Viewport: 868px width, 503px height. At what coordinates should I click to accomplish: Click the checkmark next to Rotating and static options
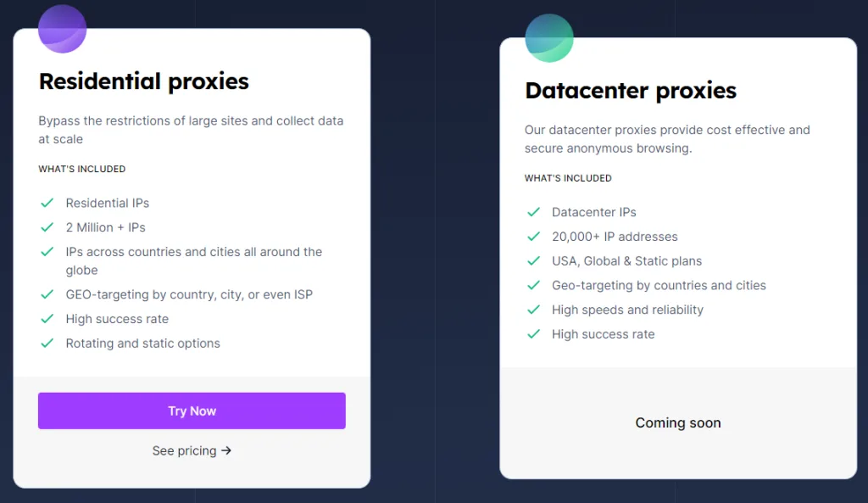click(47, 344)
